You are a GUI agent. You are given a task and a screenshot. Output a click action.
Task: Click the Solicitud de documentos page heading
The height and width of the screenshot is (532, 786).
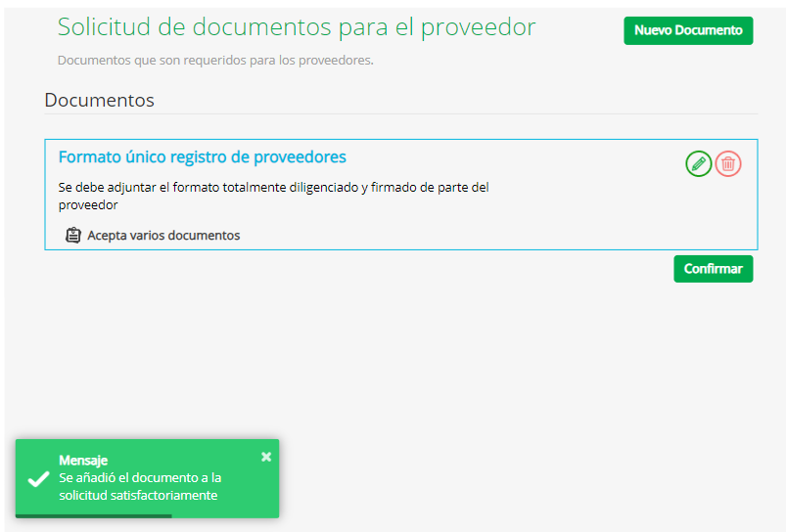point(297,27)
